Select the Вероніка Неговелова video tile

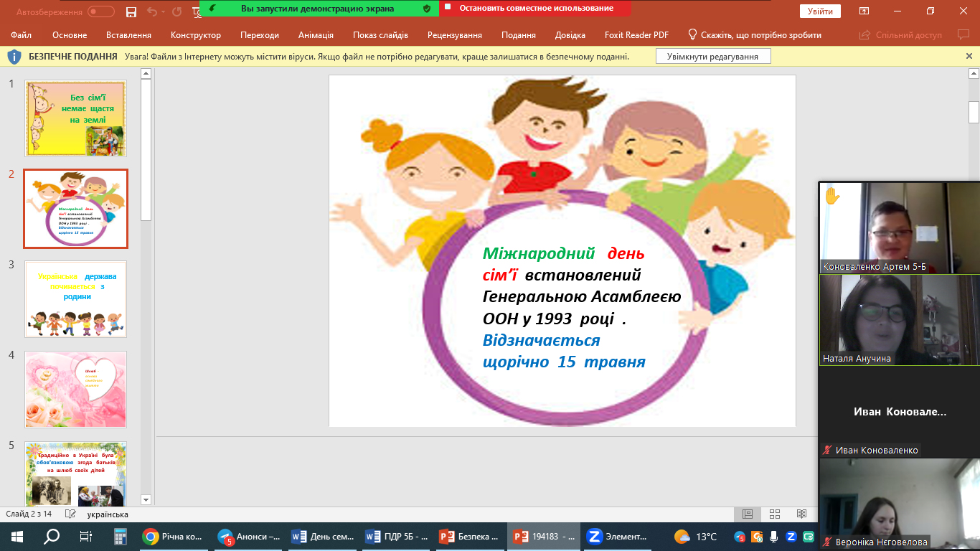click(899, 504)
